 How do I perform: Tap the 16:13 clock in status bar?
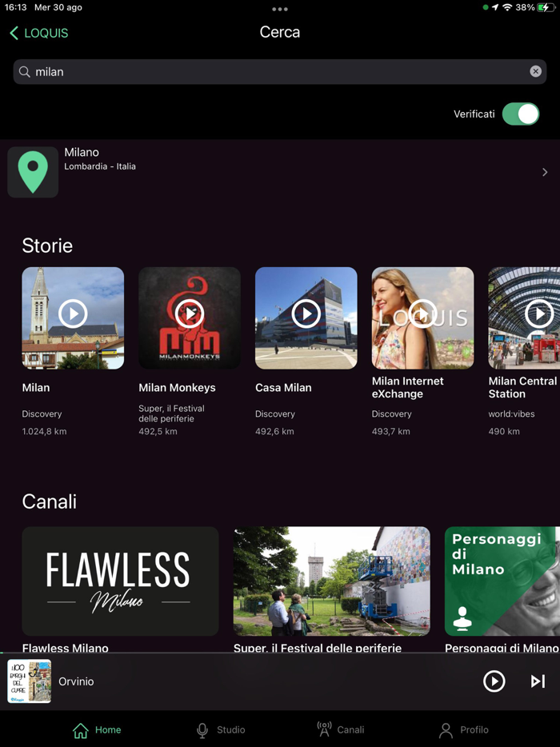click(x=16, y=8)
